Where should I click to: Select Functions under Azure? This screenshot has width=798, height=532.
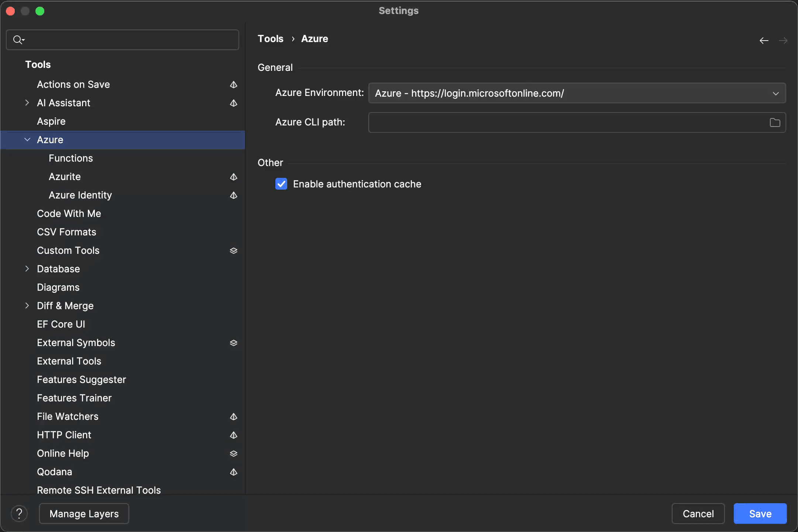pos(70,158)
